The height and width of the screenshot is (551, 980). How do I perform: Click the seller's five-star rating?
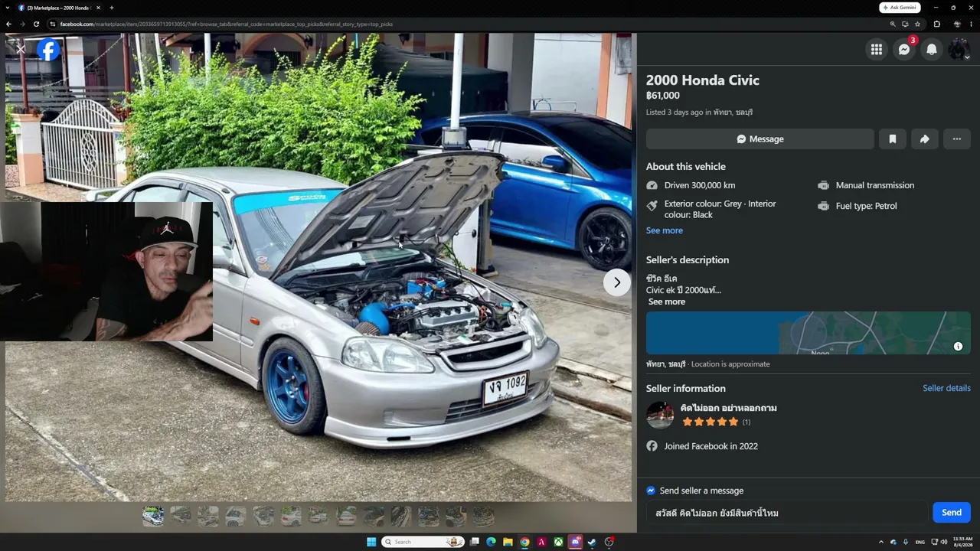coord(710,422)
